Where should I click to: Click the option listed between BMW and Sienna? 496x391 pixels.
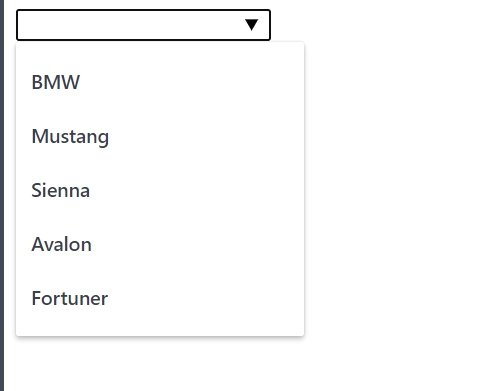pos(160,136)
